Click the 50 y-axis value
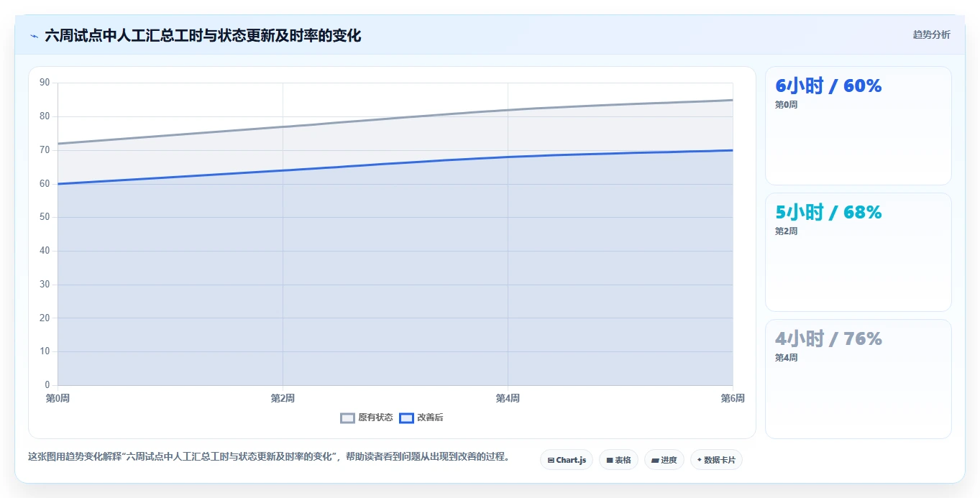Viewport: 980px width, 498px height. pos(45,217)
